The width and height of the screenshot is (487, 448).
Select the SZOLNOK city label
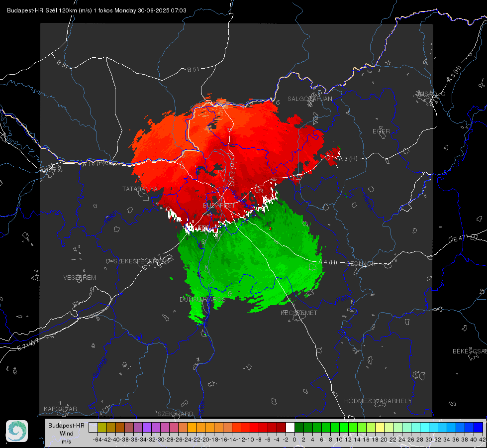362,264
